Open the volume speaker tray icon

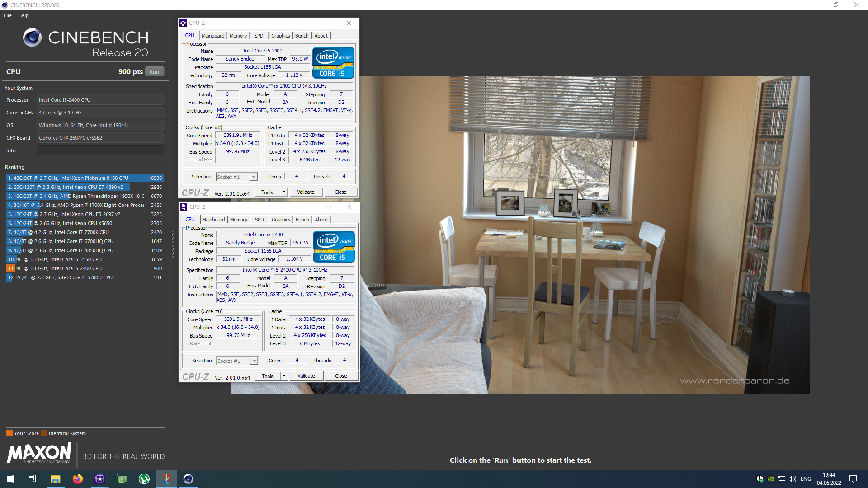coord(793,479)
